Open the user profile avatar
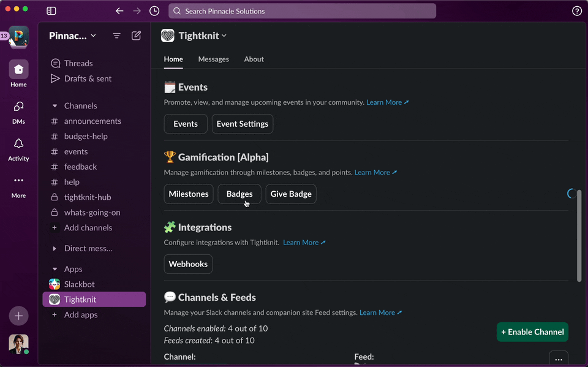 point(18,344)
